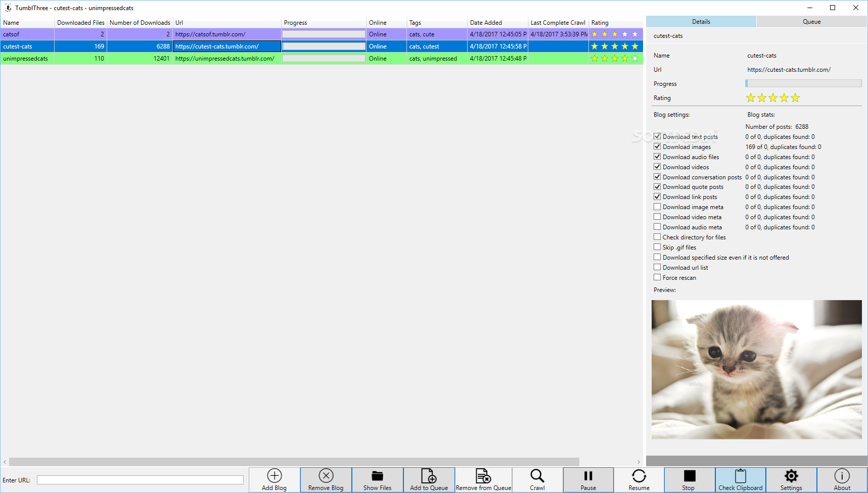Click the Enter URL text field

coord(140,480)
